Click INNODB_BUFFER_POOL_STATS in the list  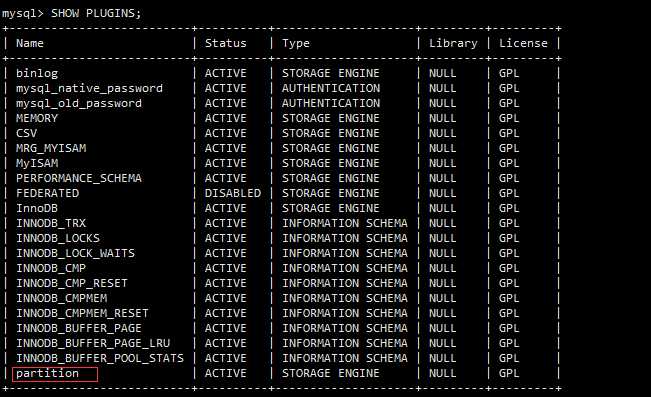(x=100, y=358)
